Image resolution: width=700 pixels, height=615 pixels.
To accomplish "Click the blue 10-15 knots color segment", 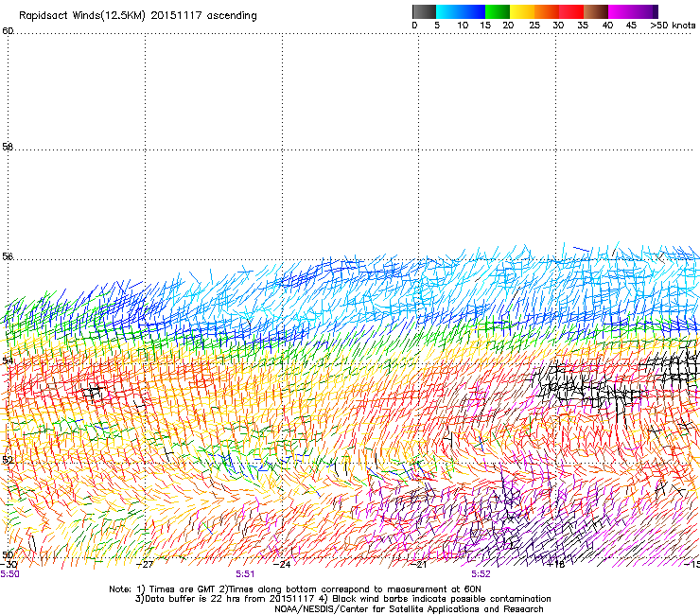I will click(x=473, y=11).
